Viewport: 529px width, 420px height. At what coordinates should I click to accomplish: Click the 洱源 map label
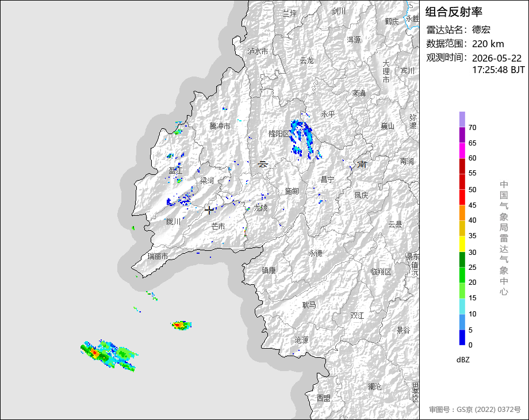(x=354, y=40)
